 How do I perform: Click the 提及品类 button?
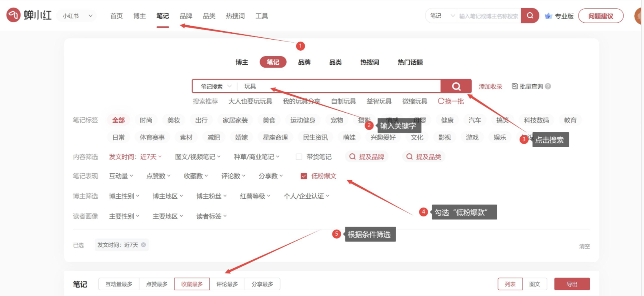[x=424, y=157]
